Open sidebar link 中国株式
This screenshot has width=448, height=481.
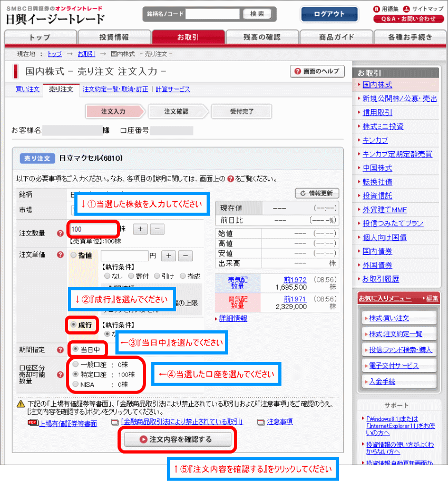coord(377,168)
